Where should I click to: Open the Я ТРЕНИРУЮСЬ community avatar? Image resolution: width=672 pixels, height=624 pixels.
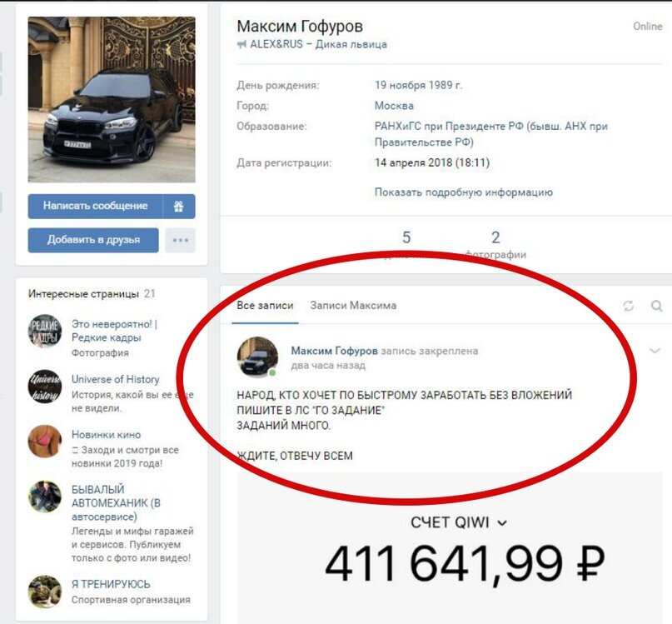pyautogui.click(x=45, y=592)
